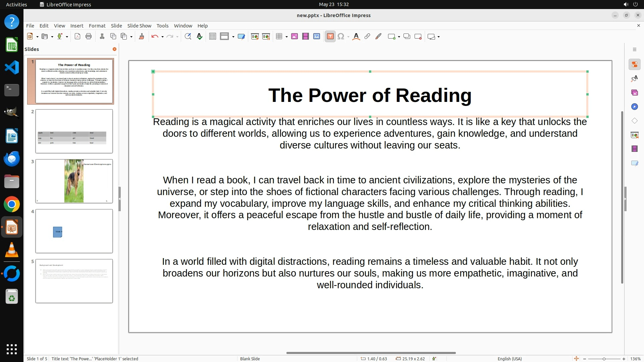Adjust the zoom slider in status bar
The image size is (644, 362).
tap(604, 359)
